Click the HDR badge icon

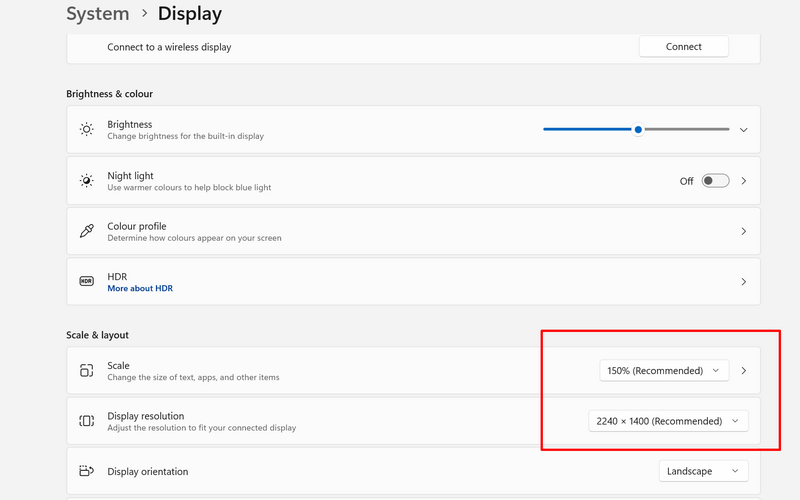(87, 282)
